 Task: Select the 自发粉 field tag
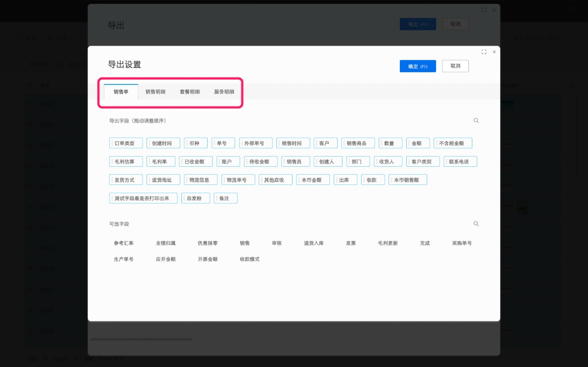coord(196,198)
